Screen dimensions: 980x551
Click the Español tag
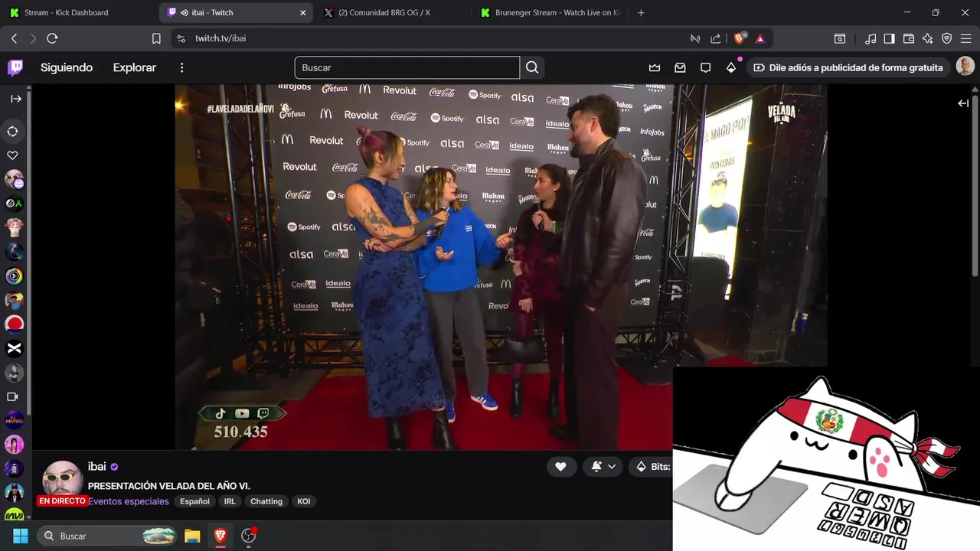coord(194,501)
